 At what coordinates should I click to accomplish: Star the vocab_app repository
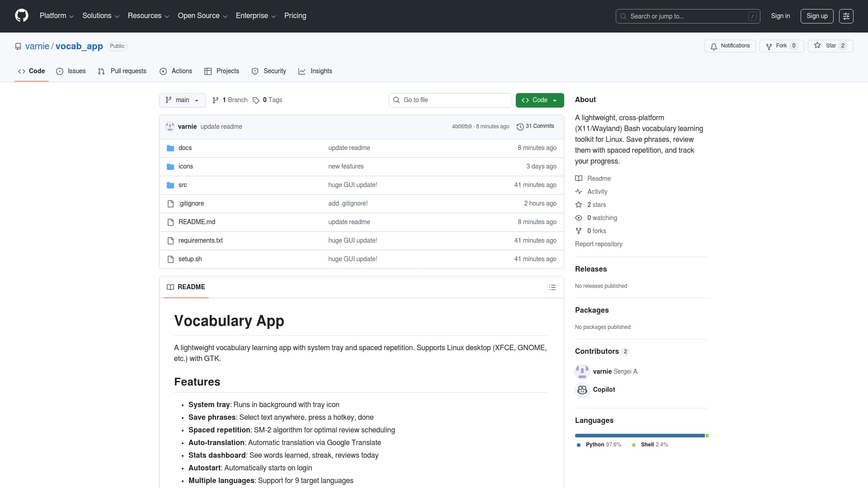coord(830,46)
